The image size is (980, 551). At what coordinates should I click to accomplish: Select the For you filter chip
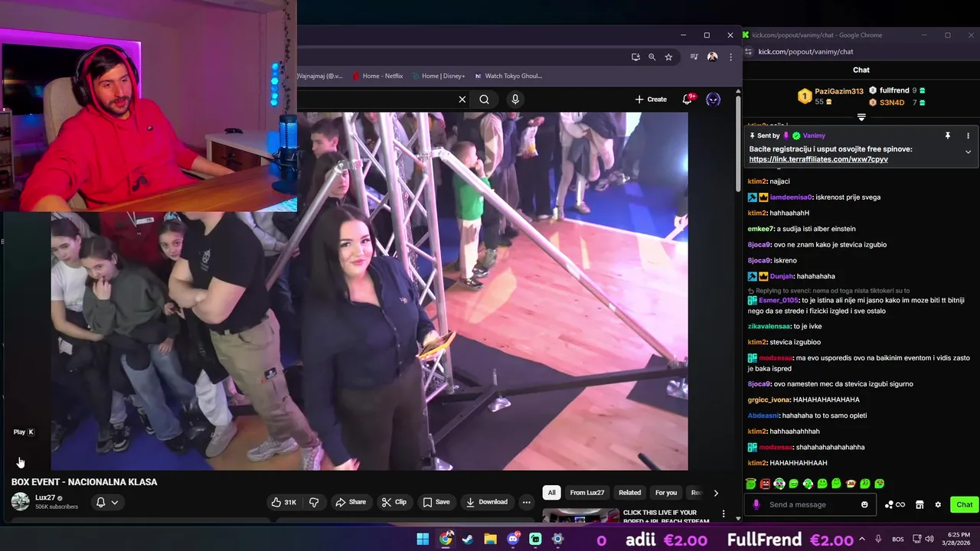coord(666,493)
